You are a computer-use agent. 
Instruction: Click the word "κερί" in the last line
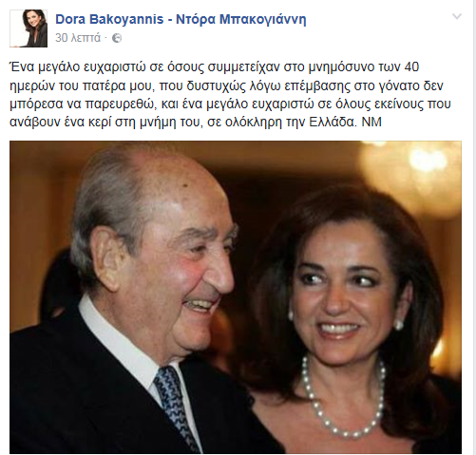click(x=98, y=123)
